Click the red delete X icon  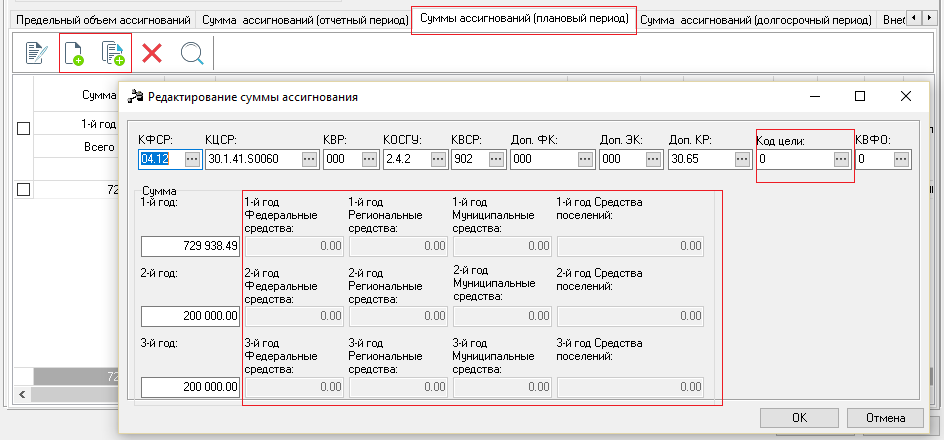pyautogui.click(x=152, y=53)
